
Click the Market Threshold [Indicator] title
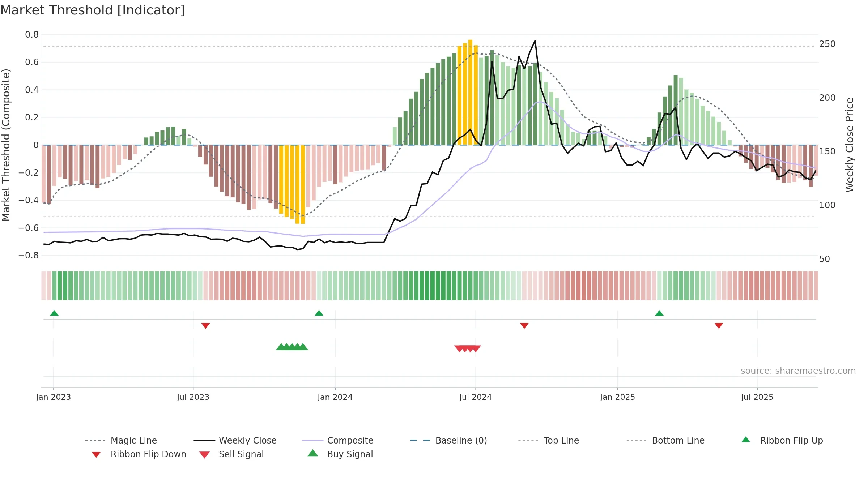tap(93, 10)
